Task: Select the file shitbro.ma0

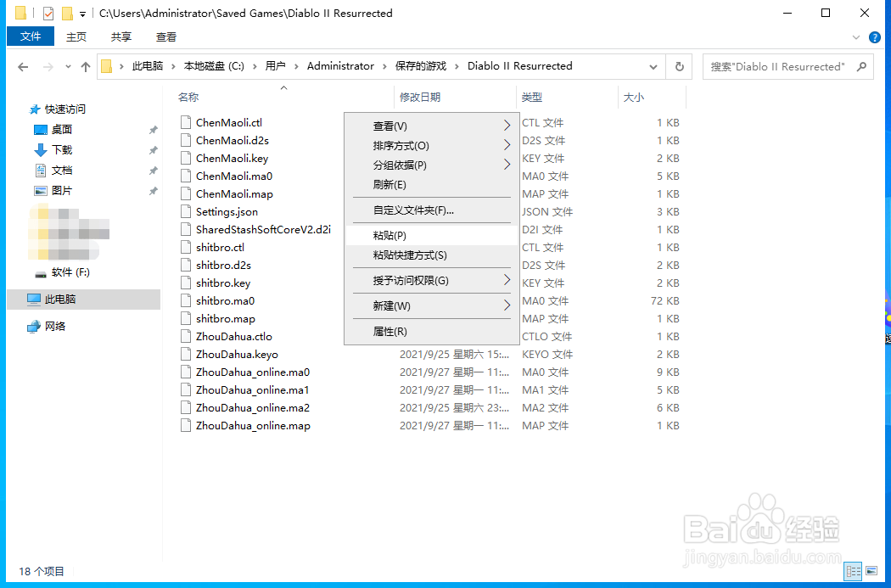Action: 225,301
